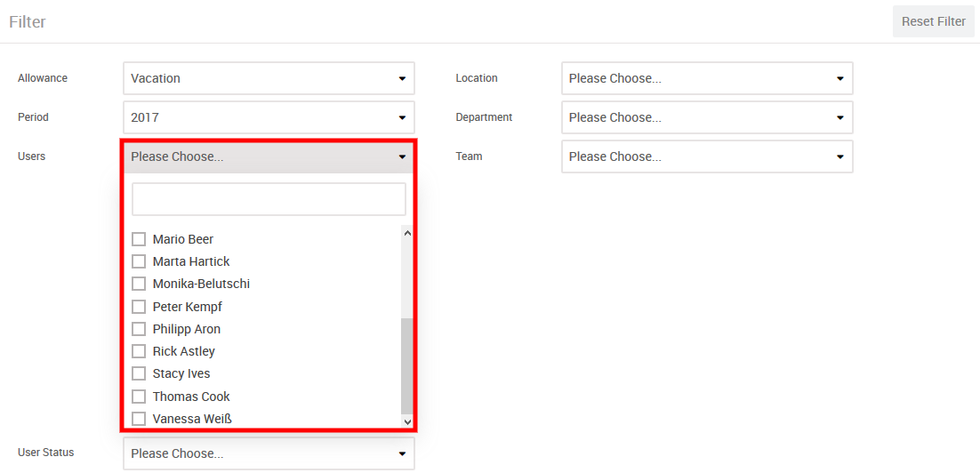Expand the Location dropdown
Viewport: 980px width, 473px height.
click(707, 78)
